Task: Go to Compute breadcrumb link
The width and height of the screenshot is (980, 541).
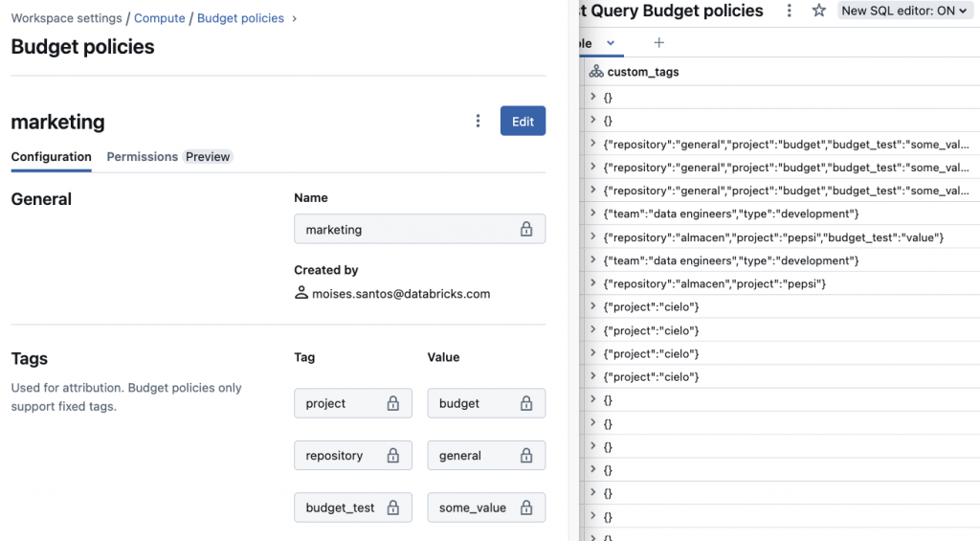Action: pyautogui.click(x=160, y=18)
